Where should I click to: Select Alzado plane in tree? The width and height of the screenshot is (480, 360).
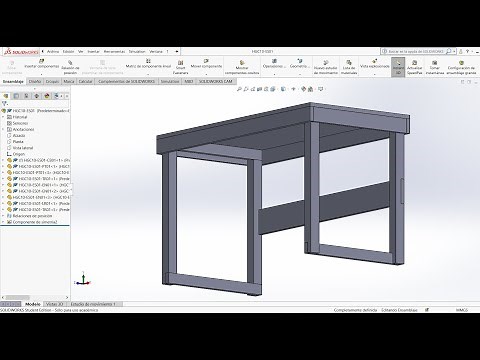pyautogui.click(x=19, y=136)
